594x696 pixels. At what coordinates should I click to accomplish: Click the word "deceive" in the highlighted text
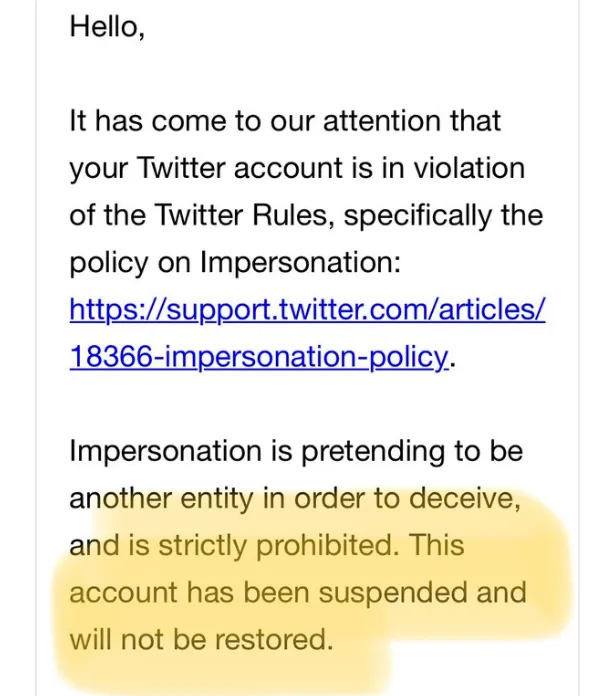(461, 499)
